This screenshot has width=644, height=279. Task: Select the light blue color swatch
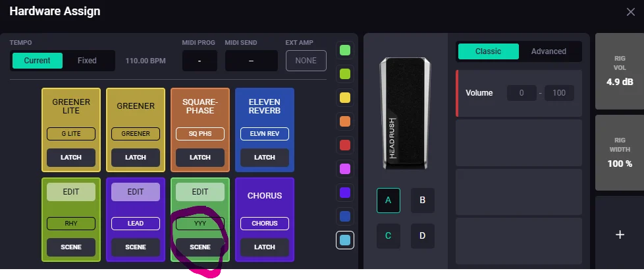345,240
